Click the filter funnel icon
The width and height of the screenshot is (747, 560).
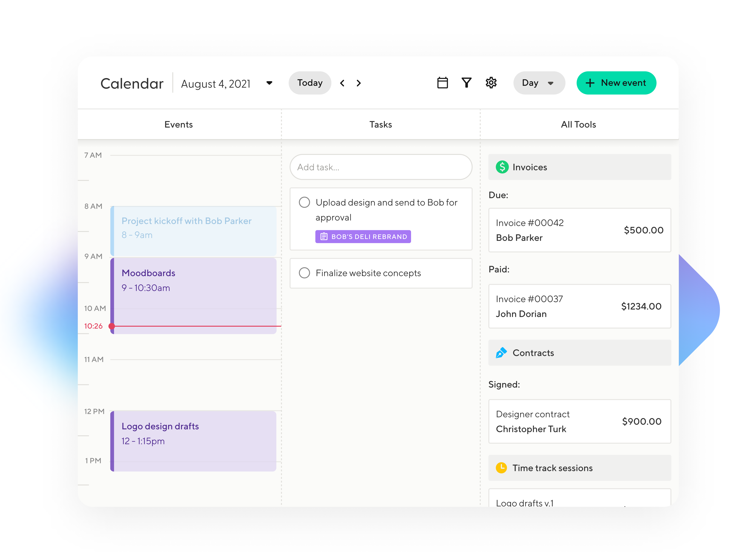[466, 83]
